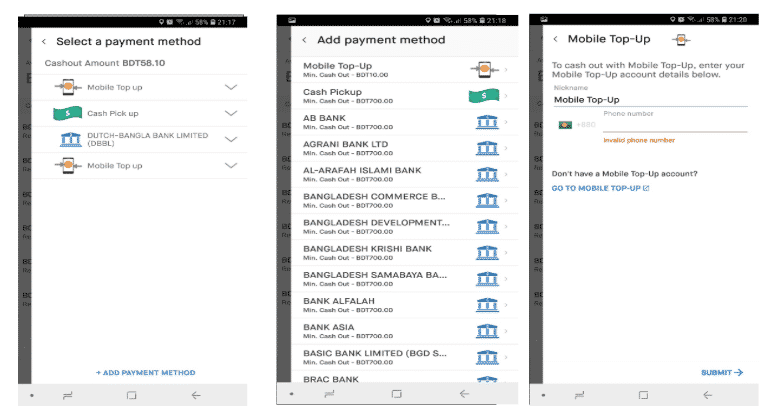
Task: Select BANGLADESH KRISHI BANK option
Action: click(404, 252)
